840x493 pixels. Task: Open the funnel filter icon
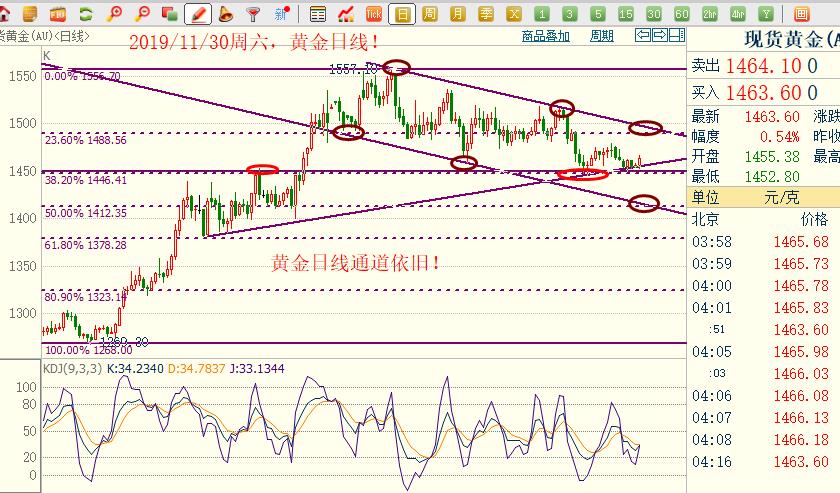(253, 14)
